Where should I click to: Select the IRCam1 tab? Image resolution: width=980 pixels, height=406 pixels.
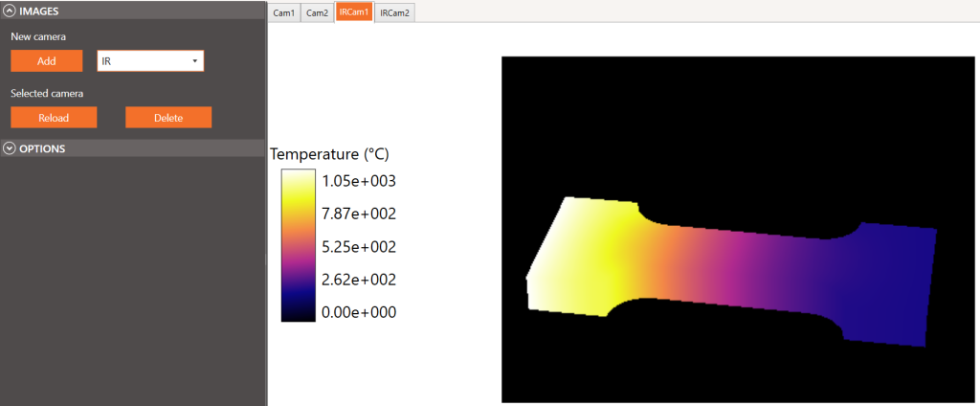coord(354,11)
